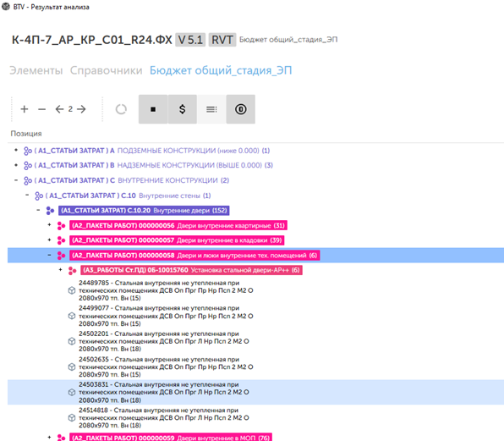Select element 24514818 text

[164, 418]
